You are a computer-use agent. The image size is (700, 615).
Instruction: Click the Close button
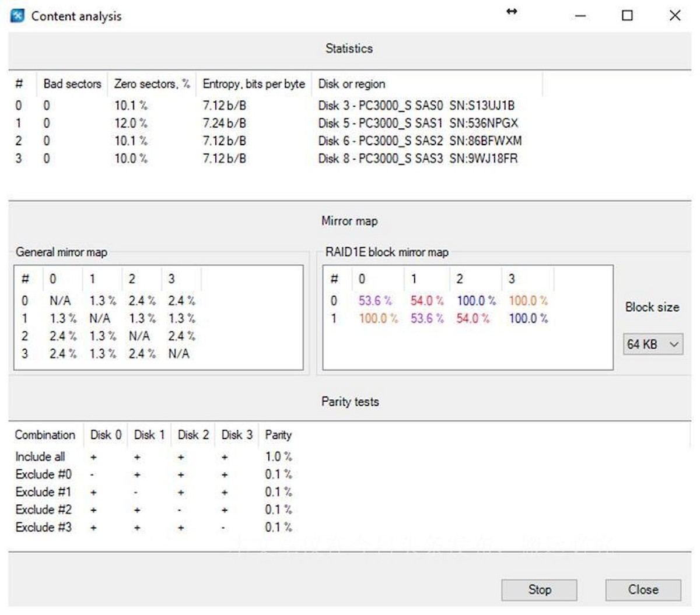coord(642,589)
